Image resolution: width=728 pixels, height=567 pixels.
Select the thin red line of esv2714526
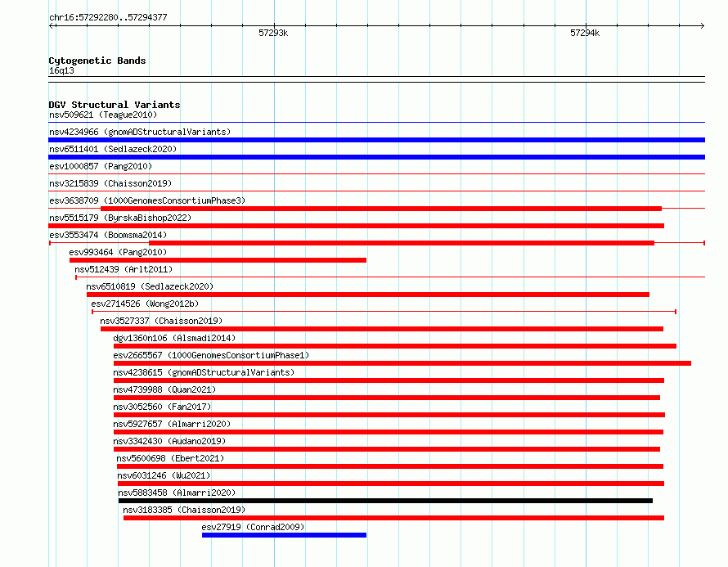point(384,312)
